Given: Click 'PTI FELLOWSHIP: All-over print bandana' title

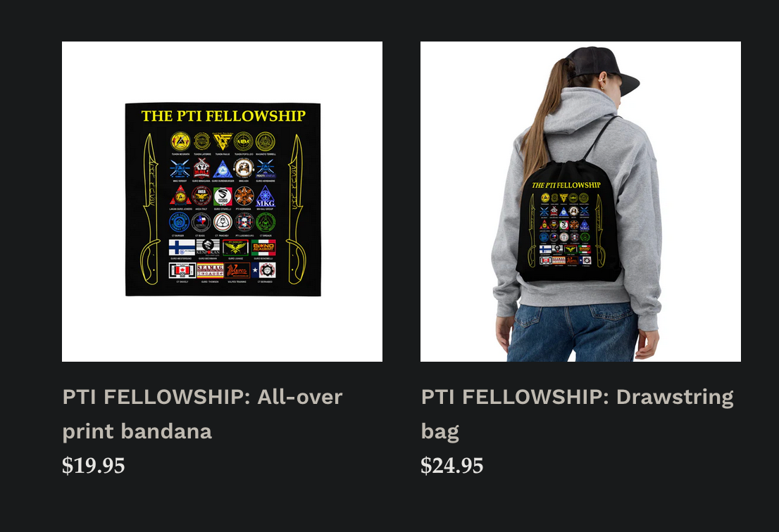Looking at the screenshot, I should coord(202,414).
